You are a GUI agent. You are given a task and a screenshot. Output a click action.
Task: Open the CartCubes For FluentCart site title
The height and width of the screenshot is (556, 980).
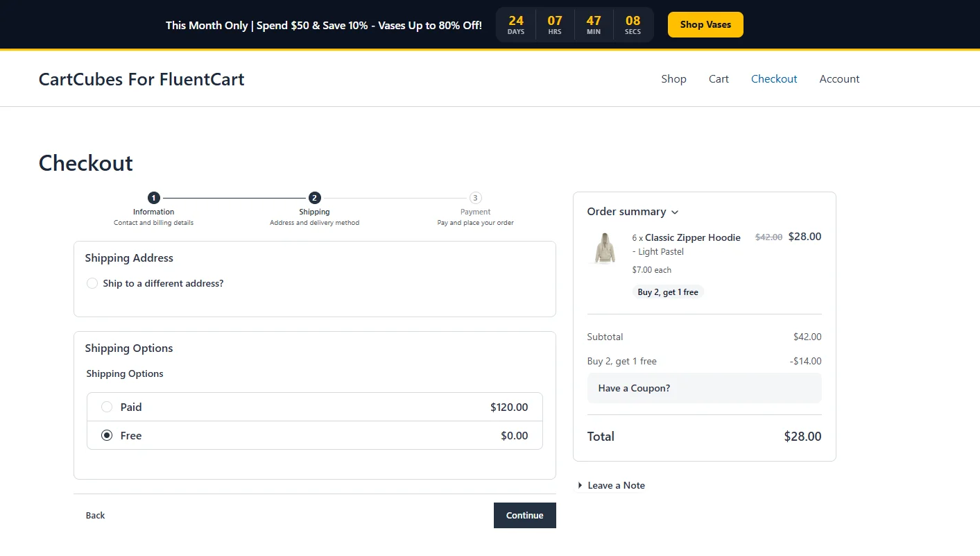141,79
